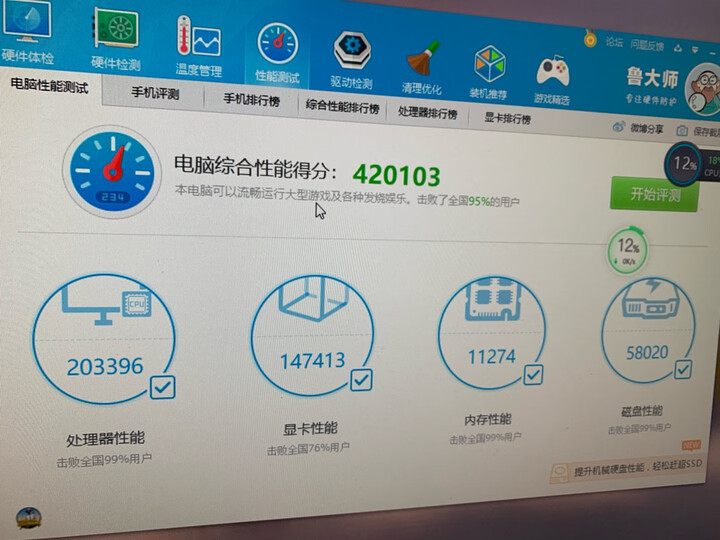Uncheck the 磁盘性能 checkbox

point(683,370)
